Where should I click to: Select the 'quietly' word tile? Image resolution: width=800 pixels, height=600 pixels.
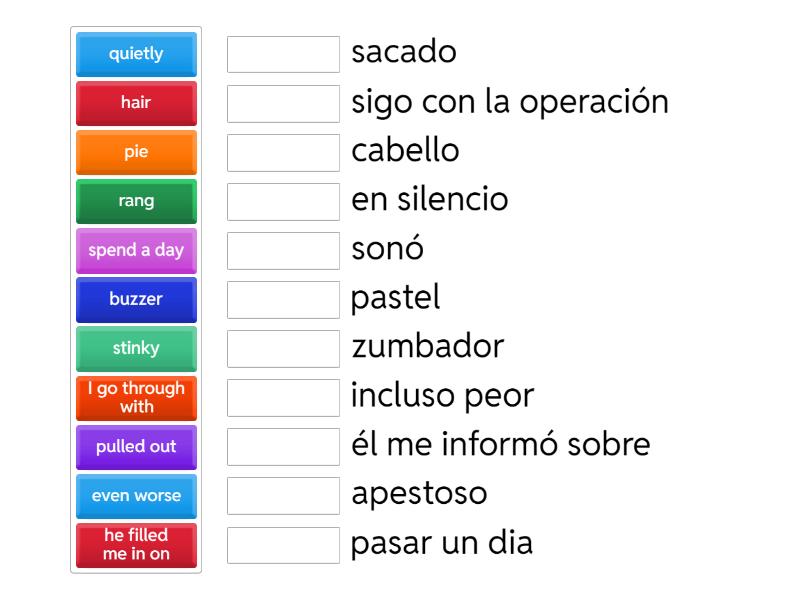(136, 54)
